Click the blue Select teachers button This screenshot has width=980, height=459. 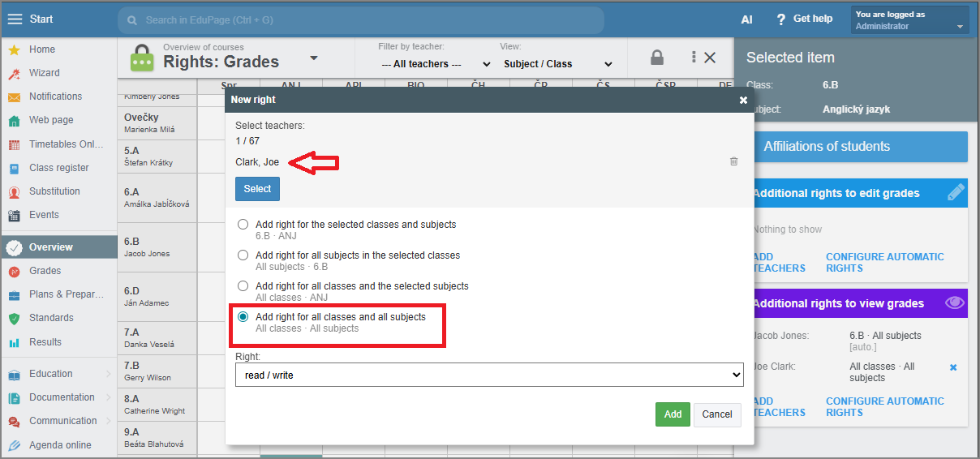[257, 189]
